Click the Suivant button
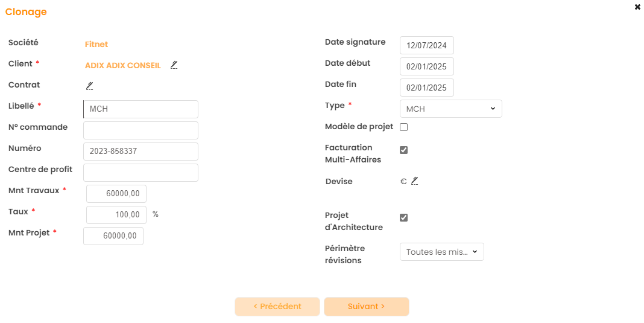This screenshot has width=644, height=323. [366, 307]
